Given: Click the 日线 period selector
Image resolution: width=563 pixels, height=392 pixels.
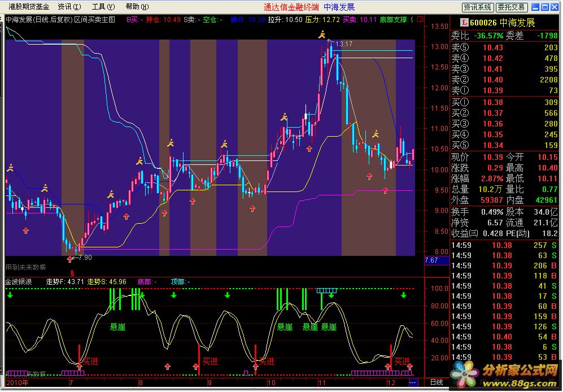Looking at the screenshot, I should [437, 382].
